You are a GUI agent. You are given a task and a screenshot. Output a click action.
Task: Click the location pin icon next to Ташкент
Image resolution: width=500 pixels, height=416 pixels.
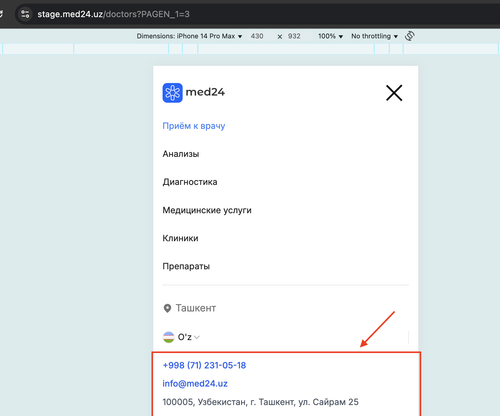[167, 308]
